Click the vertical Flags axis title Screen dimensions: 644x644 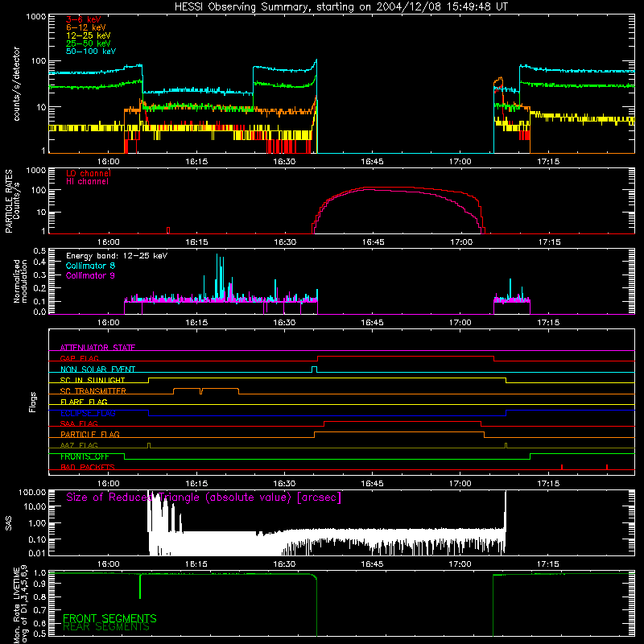[x=32, y=402]
